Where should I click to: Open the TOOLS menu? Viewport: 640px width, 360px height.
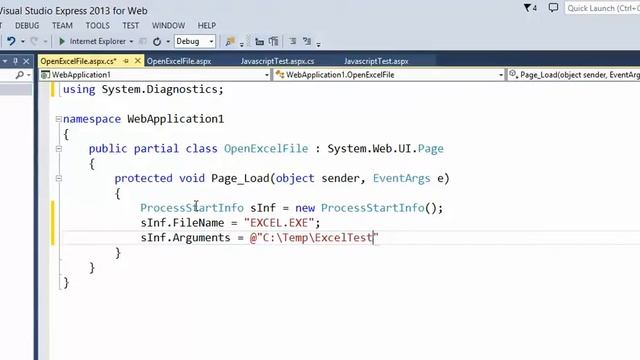(98, 25)
